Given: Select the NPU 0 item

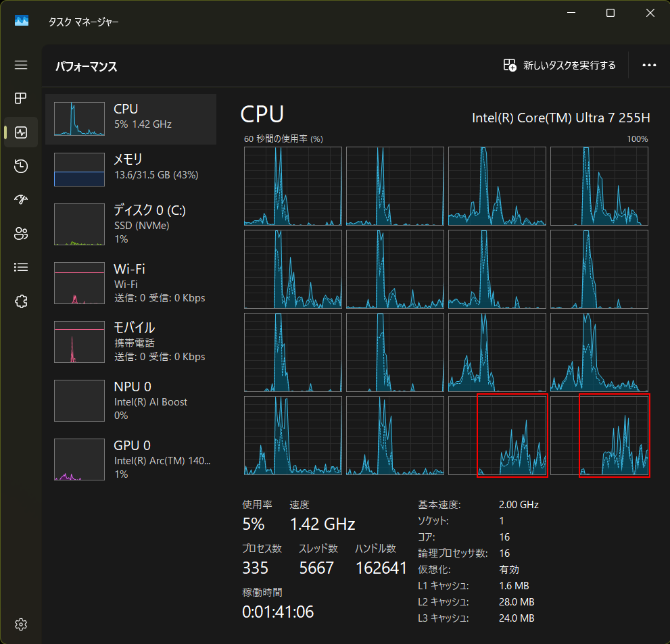Looking at the screenshot, I should click(131, 401).
